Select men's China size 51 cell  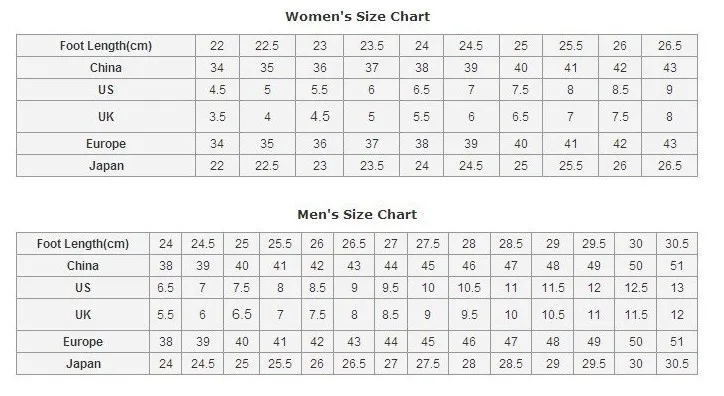pyautogui.click(x=677, y=266)
